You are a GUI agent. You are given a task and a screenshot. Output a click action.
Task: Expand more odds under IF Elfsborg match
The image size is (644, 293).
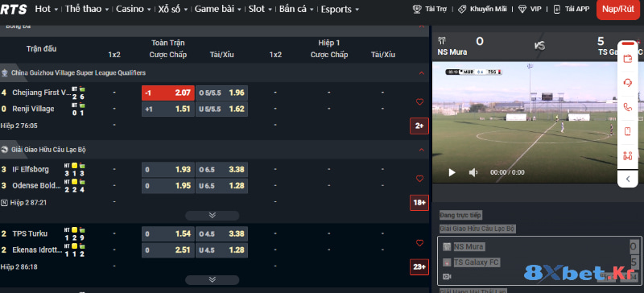tap(212, 216)
